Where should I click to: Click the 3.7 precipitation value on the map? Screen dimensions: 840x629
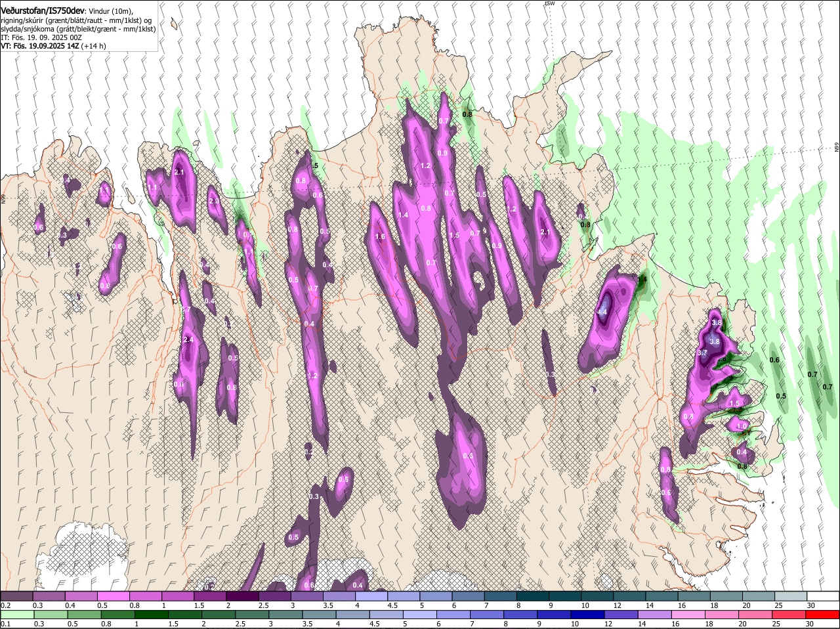click(702, 353)
